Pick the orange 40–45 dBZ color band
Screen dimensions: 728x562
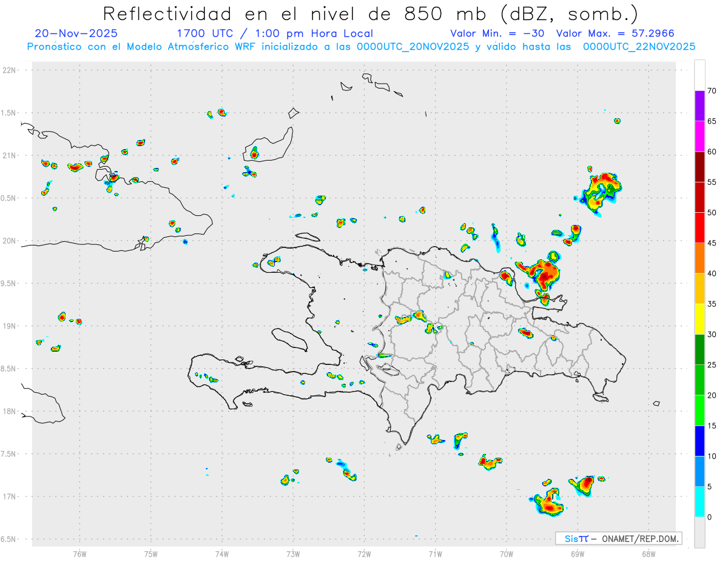pyautogui.click(x=699, y=258)
